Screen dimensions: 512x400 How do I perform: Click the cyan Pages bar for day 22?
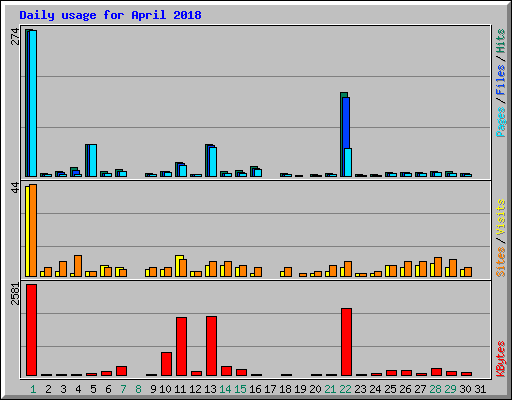tap(348, 162)
